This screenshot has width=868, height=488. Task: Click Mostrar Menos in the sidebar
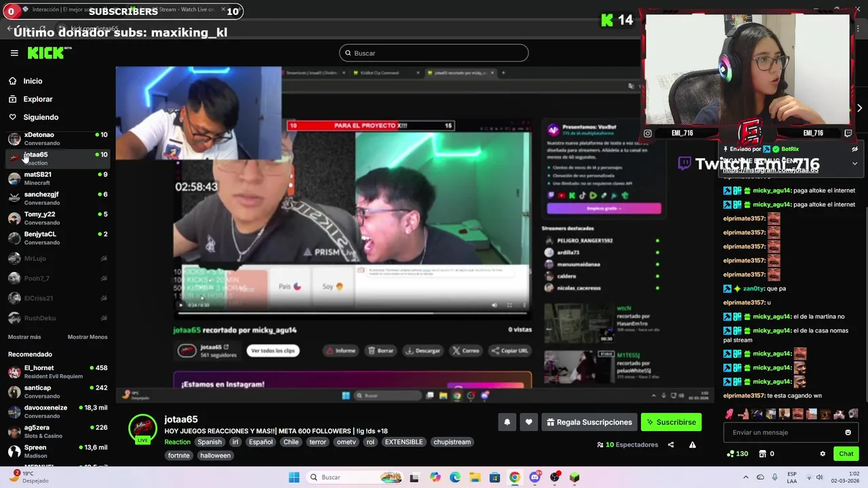click(x=87, y=337)
